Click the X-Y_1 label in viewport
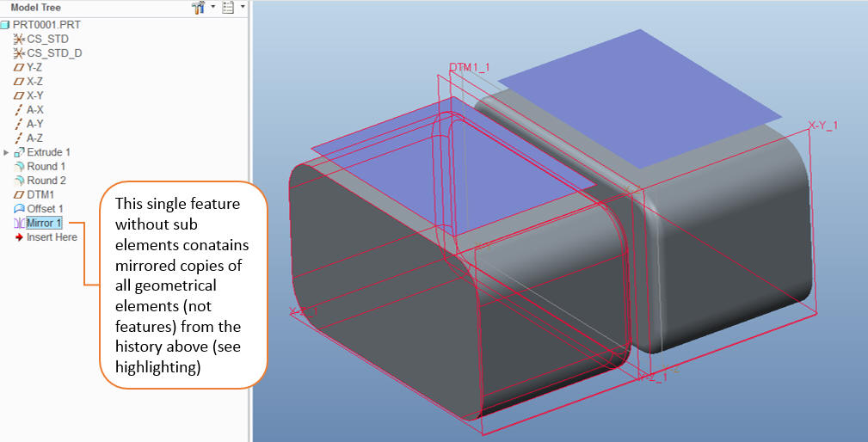Screen dimensions: 868x442 coord(822,126)
